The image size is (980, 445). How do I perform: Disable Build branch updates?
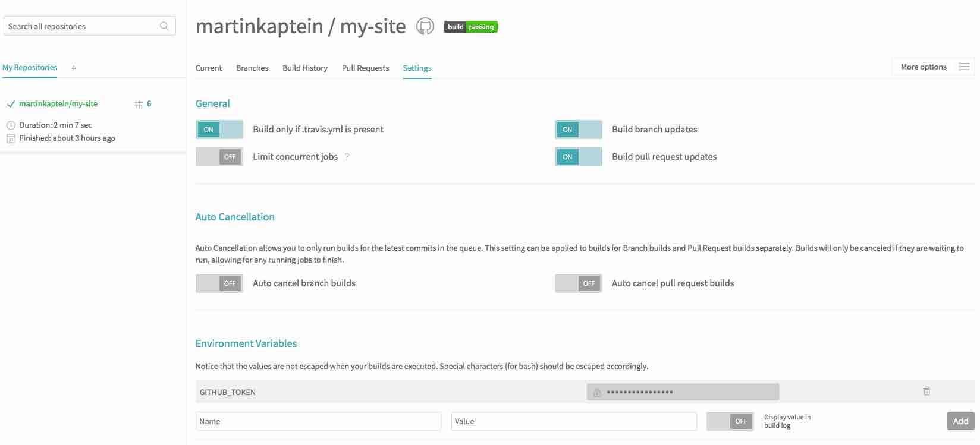(578, 129)
